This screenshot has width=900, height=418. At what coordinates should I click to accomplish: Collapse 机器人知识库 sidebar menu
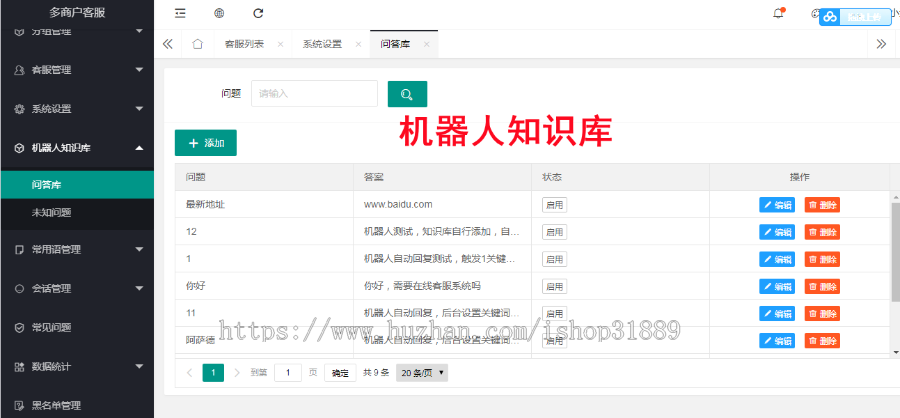click(x=77, y=148)
